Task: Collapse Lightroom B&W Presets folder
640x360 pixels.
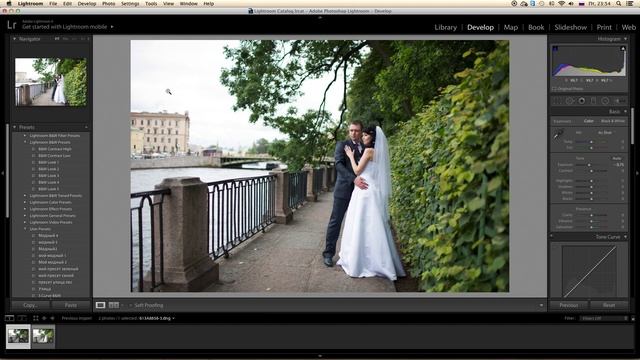Action: (25, 142)
